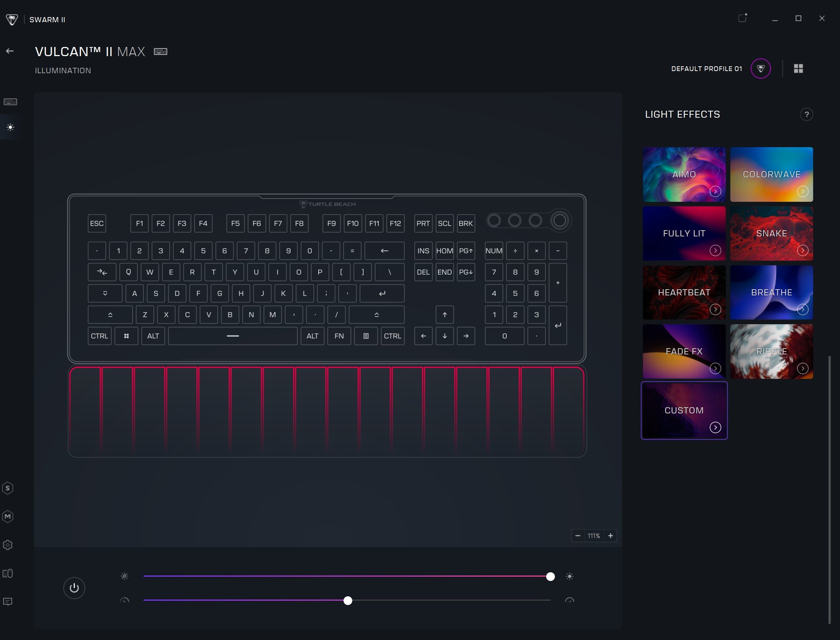Open the settings gear in sidebar
The width and height of the screenshot is (840, 640).
point(8,545)
